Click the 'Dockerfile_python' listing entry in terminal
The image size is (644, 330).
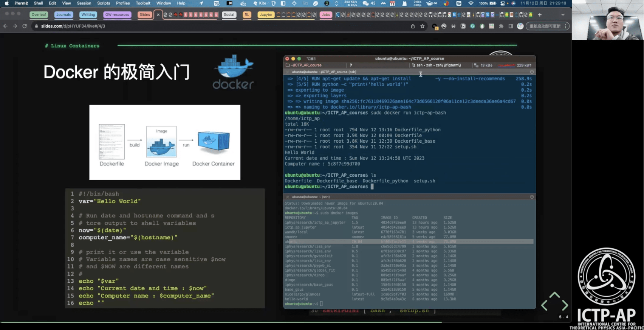[418, 130]
